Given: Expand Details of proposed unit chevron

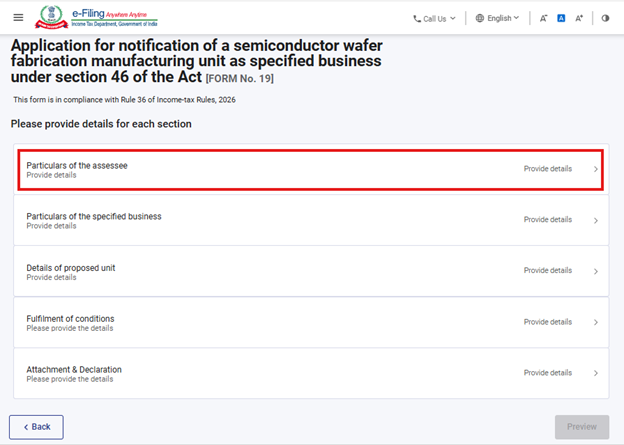Looking at the screenshot, I should click(596, 271).
